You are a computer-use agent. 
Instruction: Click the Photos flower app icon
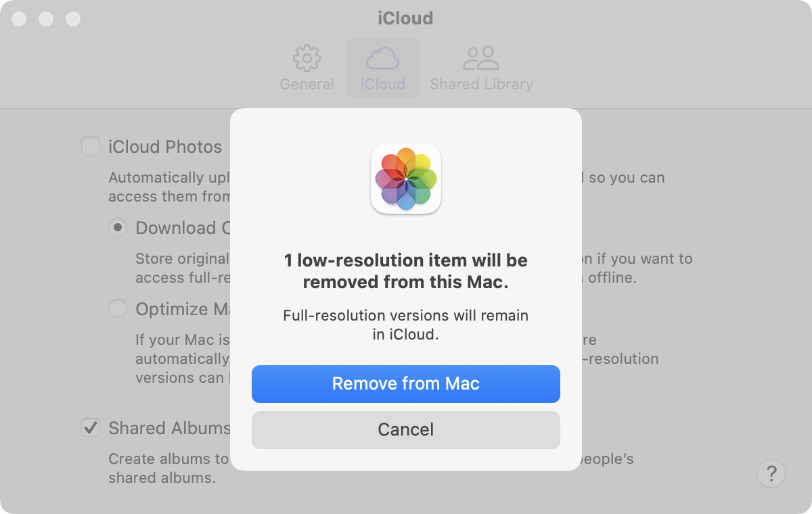coord(406,179)
